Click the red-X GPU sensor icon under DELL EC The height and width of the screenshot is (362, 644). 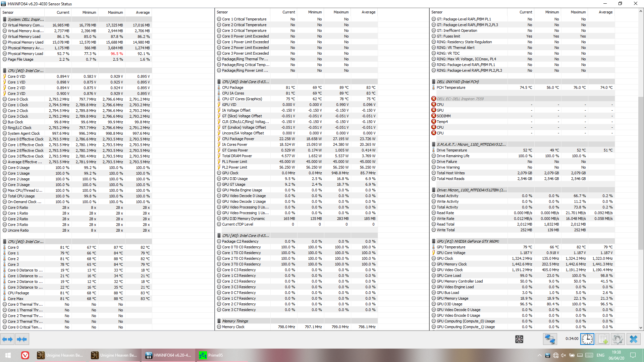click(x=434, y=110)
